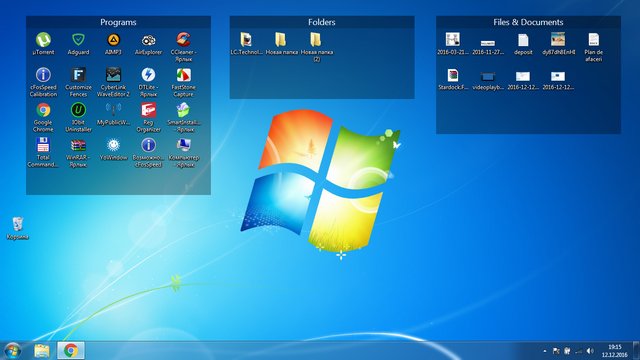The image size is (640, 360).
Task: Show hidden tray icons arrow
Action: [x=545, y=351]
